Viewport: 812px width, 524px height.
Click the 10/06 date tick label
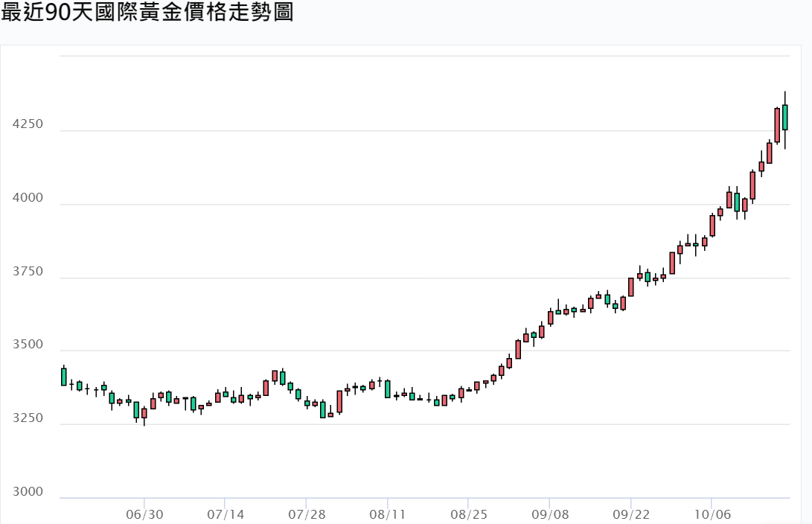[x=712, y=514]
